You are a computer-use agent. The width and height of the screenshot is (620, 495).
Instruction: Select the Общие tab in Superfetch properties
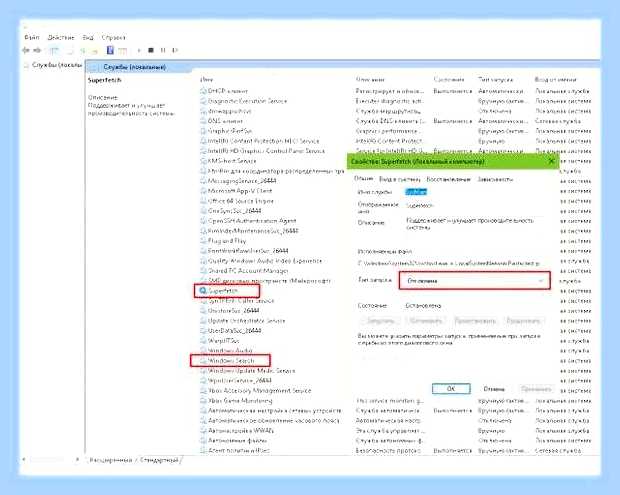click(x=364, y=179)
